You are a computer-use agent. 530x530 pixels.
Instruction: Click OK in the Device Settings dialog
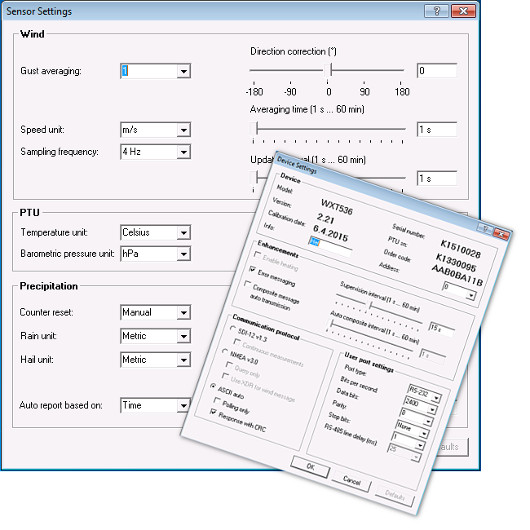(x=310, y=467)
